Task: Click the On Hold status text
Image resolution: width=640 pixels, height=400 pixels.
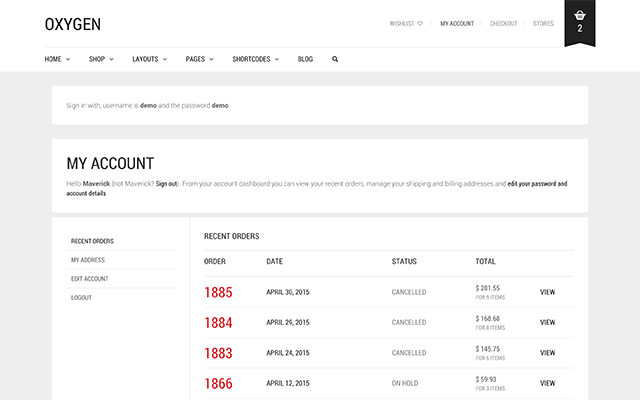Action: coord(404,383)
